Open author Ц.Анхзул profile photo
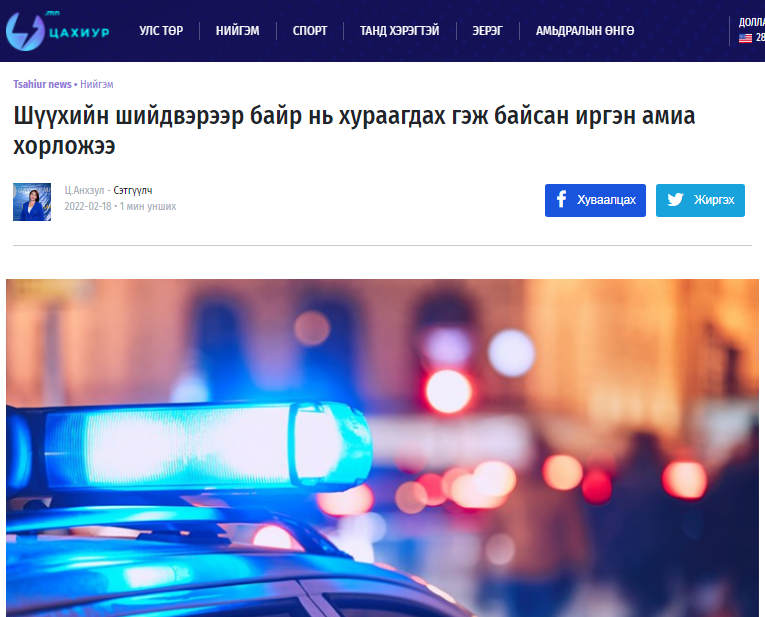 click(x=32, y=202)
